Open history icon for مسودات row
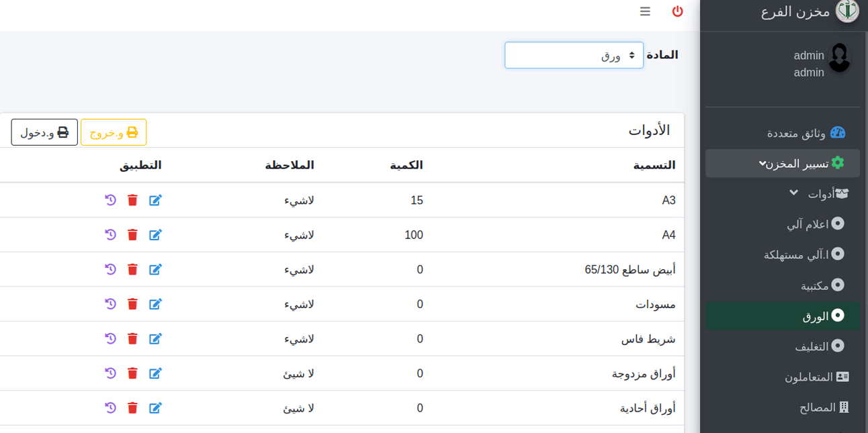Image resolution: width=868 pixels, height=433 pixels. click(111, 304)
